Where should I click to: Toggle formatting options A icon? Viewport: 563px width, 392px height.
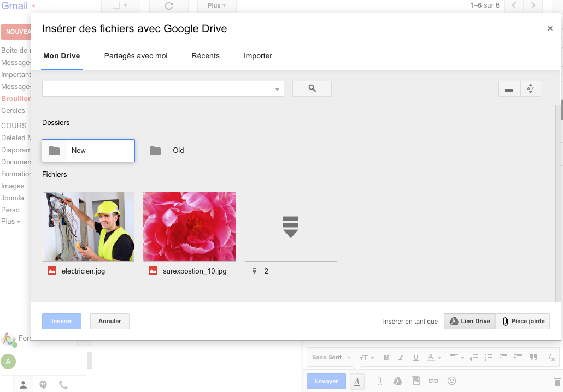pyautogui.click(x=357, y=382)
